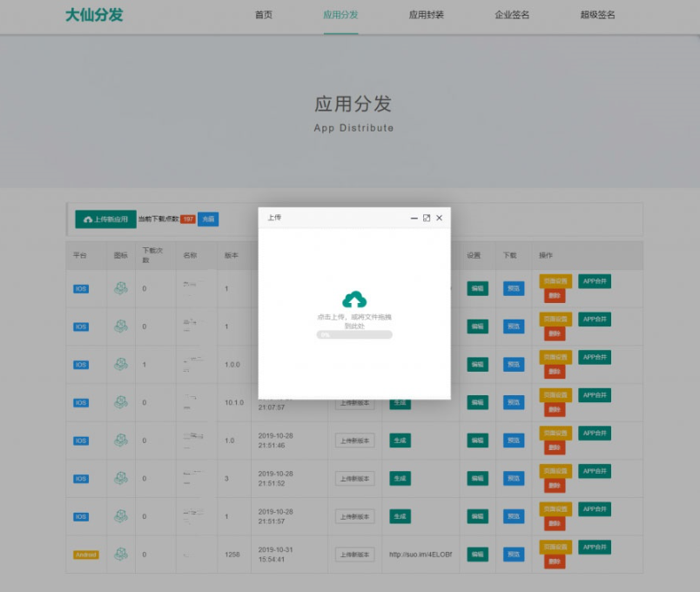The height and width of the screenshot is (592, 700).
Task: Click the 版本 column header
Action: 232,255
